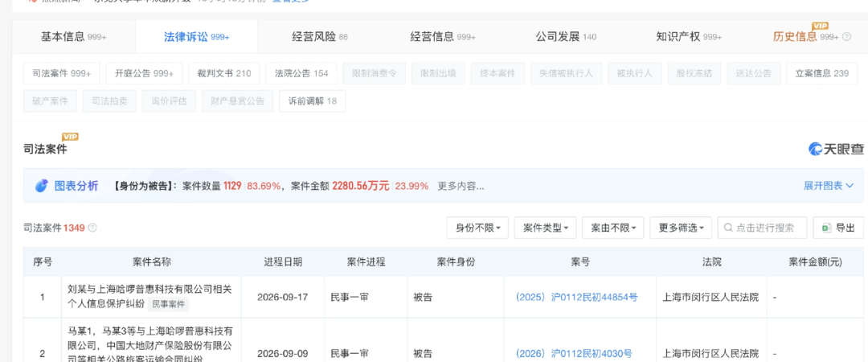Click the 法院 column header
Image resolution: width=868 pixels, height=362 pixels.
coord(712,262)
